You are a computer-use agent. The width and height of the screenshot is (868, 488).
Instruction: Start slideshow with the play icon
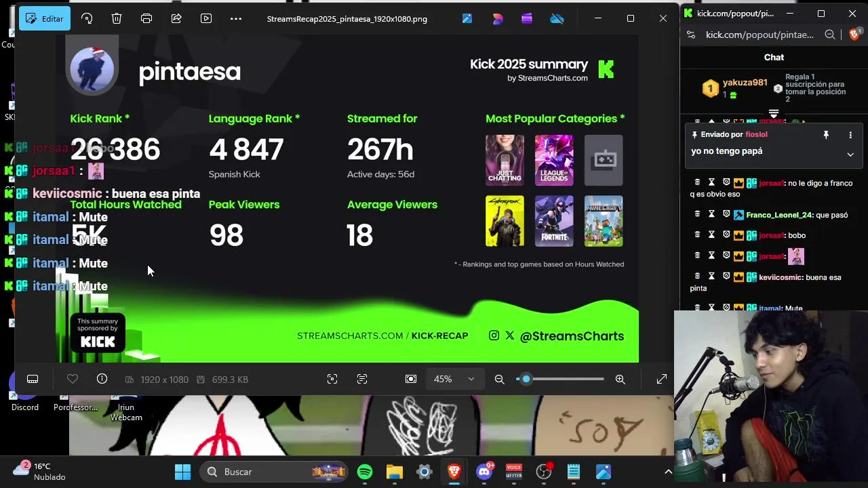pos(206,18)
